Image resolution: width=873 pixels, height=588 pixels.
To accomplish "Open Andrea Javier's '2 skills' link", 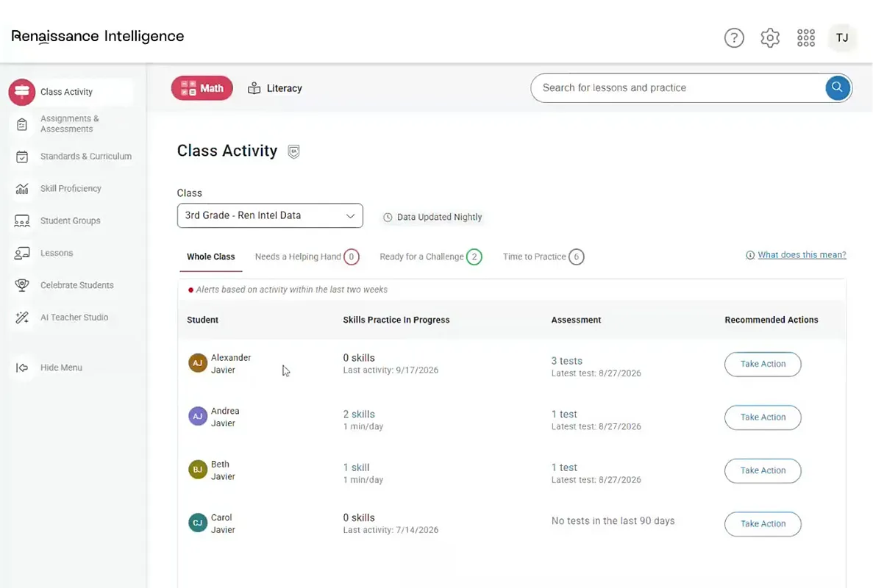I will tap(359, 414).
